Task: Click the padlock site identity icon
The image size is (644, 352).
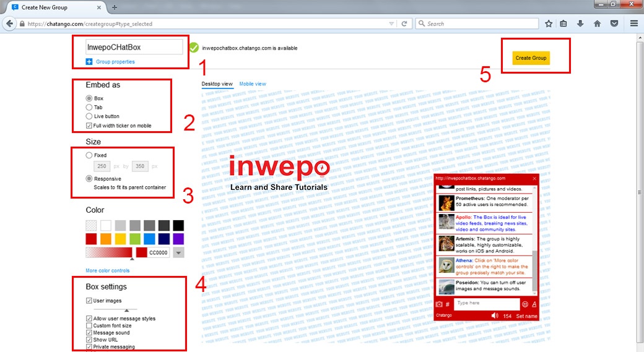Action: point(22,24)
